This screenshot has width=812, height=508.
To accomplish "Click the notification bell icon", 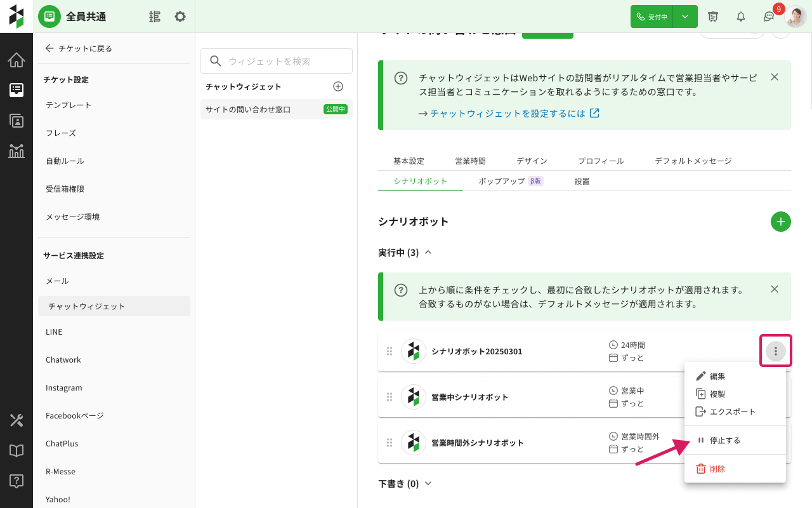I will click(740, 17).
